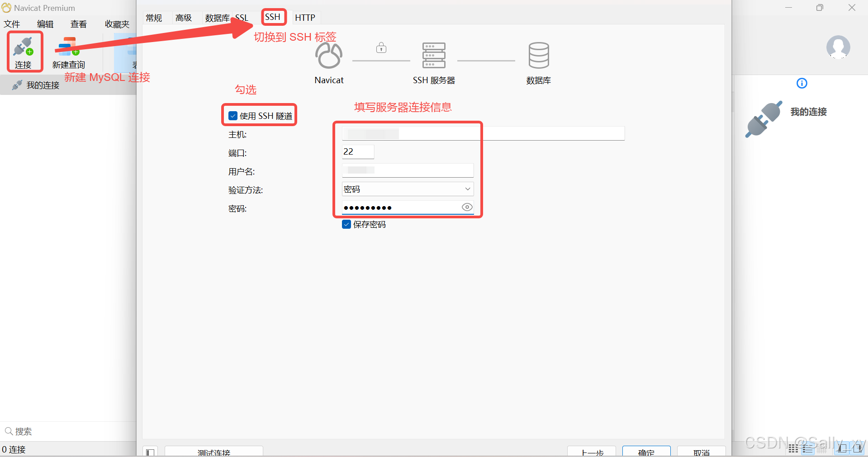Image resolution: width=868 pixels, height=457 pixels.
Task: Click the 测试连接 button
Action: pyautogui.click(x=214, y=452)
